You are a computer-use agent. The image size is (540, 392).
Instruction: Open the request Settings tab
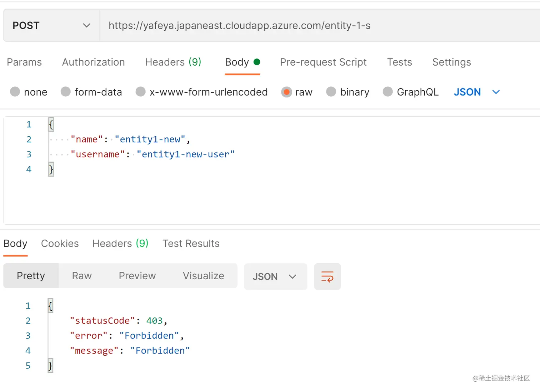pos(451,62)
